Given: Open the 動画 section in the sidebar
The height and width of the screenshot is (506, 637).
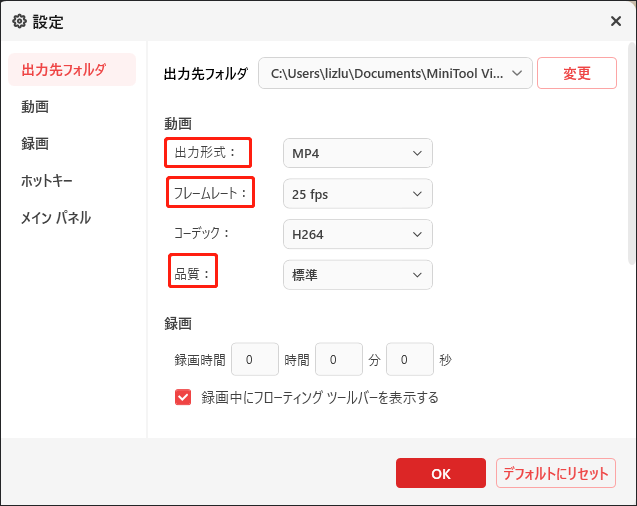Looking at the screenshot, I should coord(35,107).
